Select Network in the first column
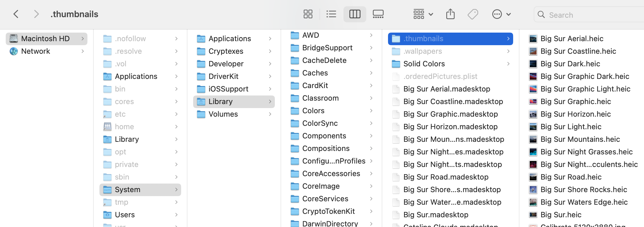Viewport: 644px width, 227px height. pyautogui.click(x=35, y=51)
